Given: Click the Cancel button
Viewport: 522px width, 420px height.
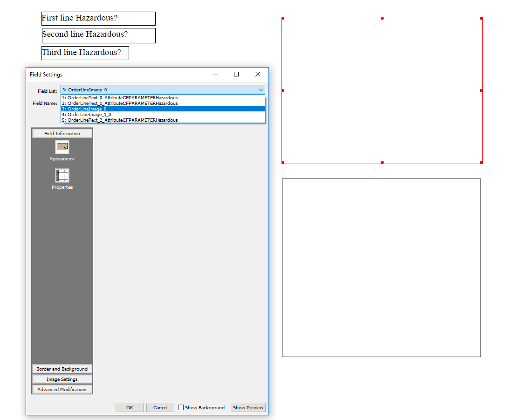Looking at the screenshot, I should click(x=160, y=407).
